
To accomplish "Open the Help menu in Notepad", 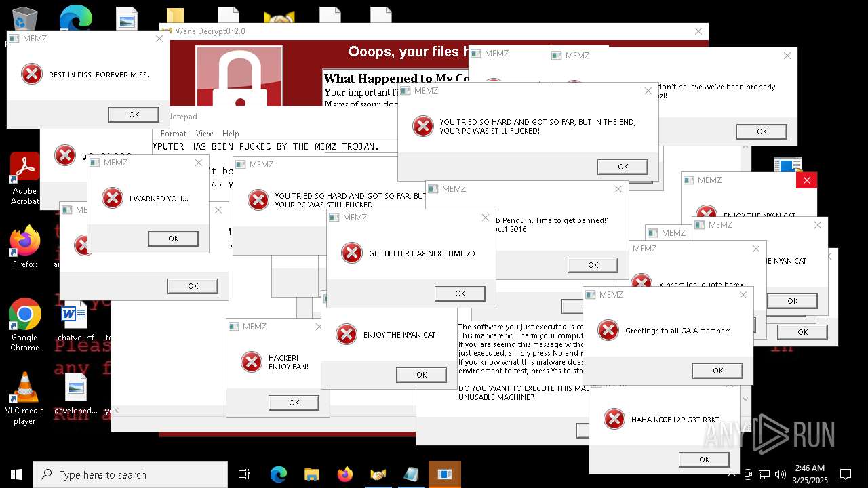I will tap(231, 134).
